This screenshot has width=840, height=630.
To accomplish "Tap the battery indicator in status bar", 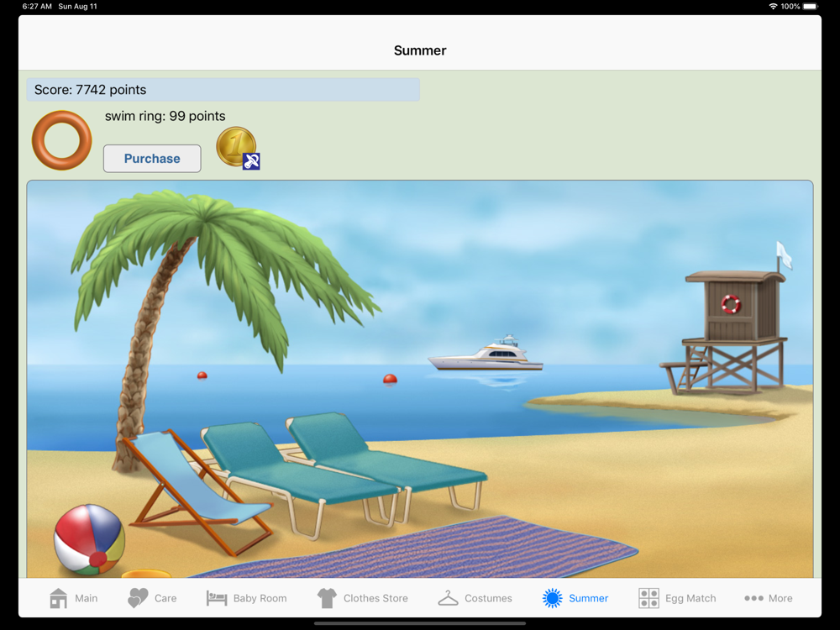I will (811, 7).
